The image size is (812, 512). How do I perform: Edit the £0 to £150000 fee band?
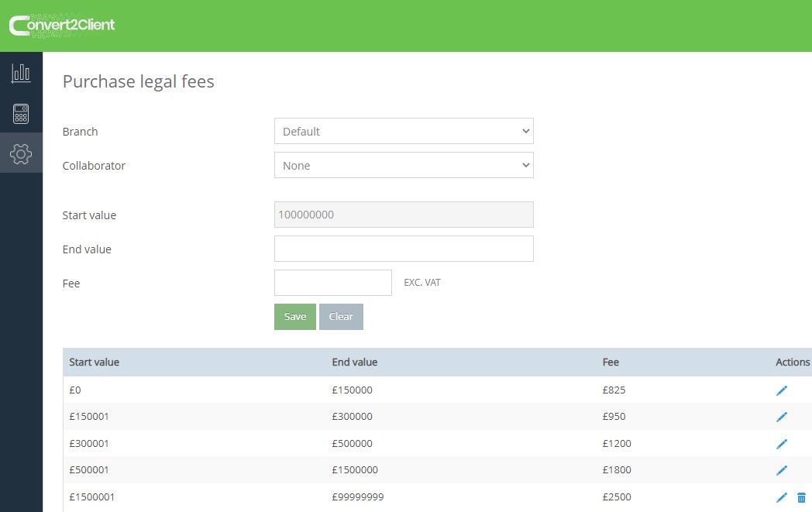(782, 390)
